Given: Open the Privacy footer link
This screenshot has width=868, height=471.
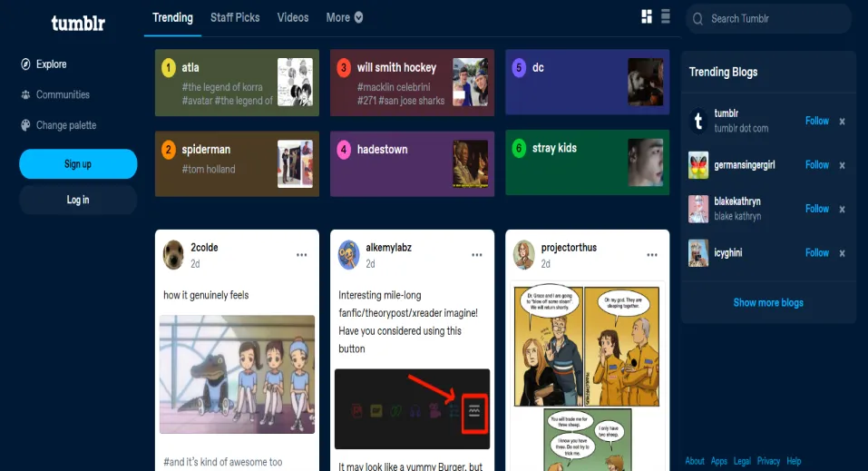Looking at the screenshot, I should pyautogui.click(x=768, y=461).
